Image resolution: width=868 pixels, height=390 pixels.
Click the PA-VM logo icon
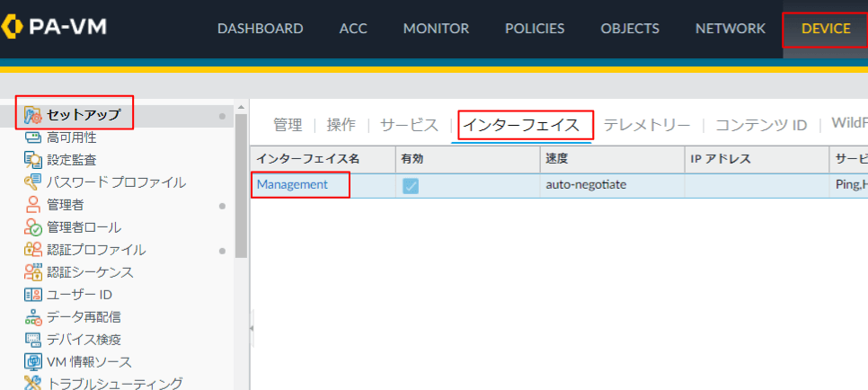coord(11,28)
